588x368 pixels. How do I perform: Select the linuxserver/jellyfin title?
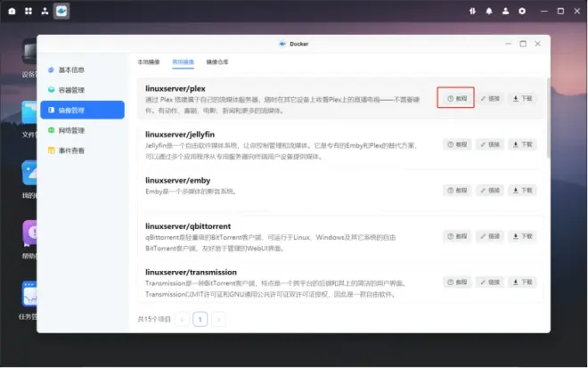[180, 135]
